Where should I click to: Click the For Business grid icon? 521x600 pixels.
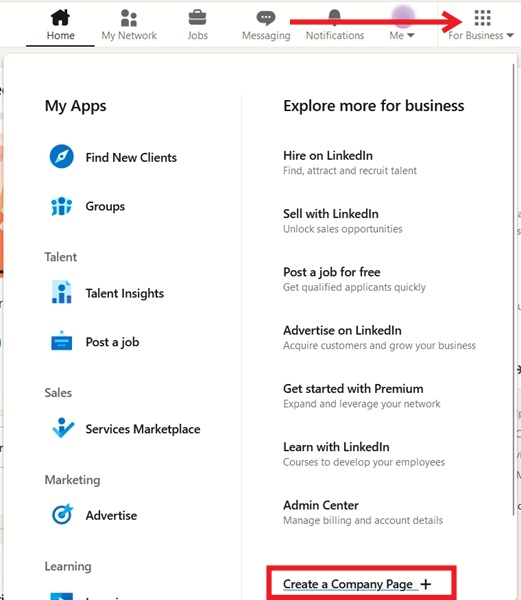pos(482,18)
